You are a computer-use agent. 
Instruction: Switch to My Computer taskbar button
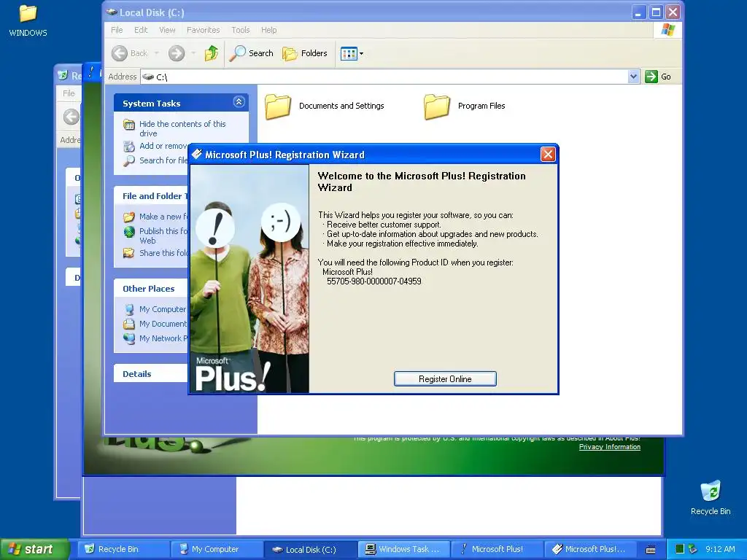point(216,549)
